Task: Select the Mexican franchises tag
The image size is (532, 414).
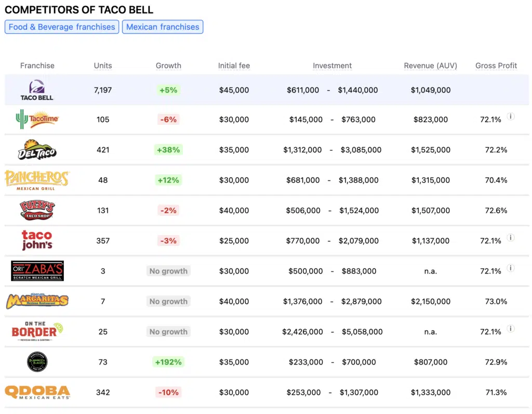Action: 163,27
